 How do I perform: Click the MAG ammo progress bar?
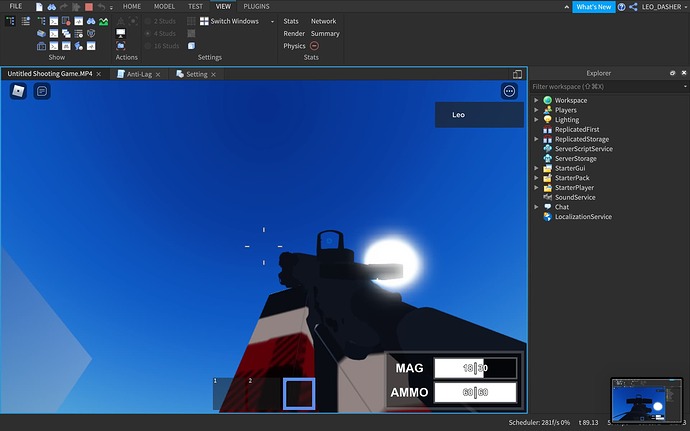pos(475,368)
